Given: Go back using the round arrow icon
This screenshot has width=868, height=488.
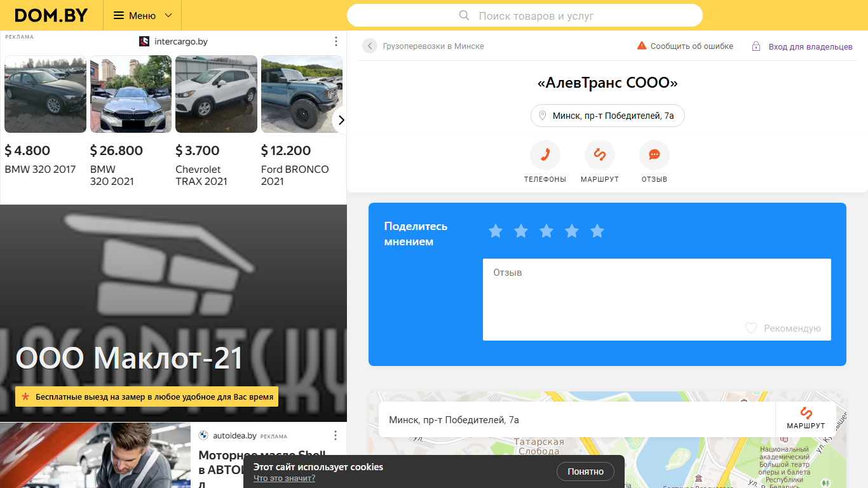Looking at the screenshot, I should [370, 46].
